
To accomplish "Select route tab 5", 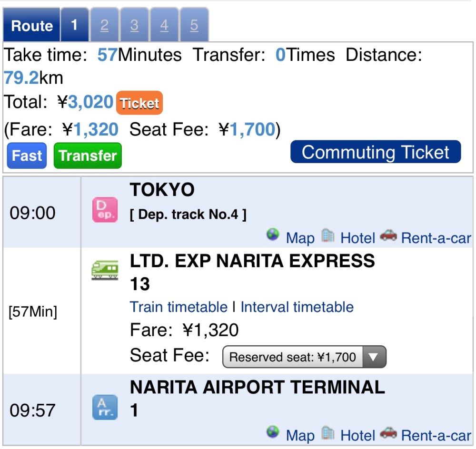I will pos(194,25).
